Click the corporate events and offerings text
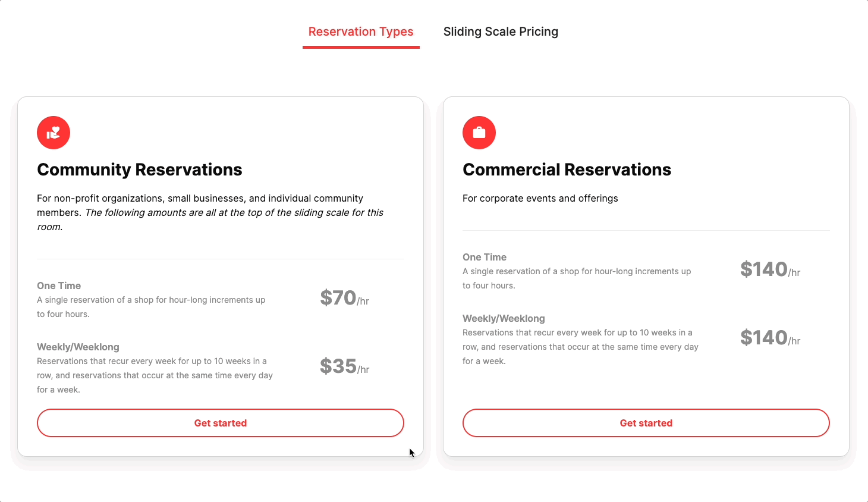Image resolution: width=868 pixels, height=502 pixels. tap(540, 198)
